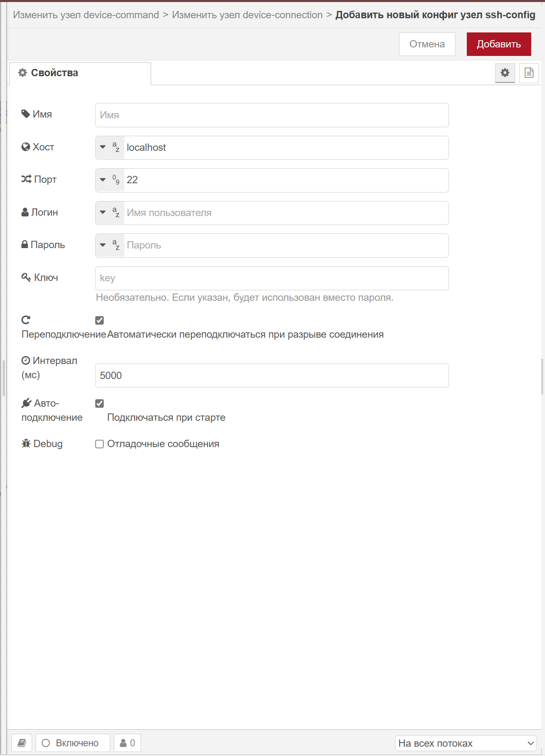The height and width of the screenshot is (756, 545).
Task: Click the Необязательно key hint text
Action: point(245,298)
